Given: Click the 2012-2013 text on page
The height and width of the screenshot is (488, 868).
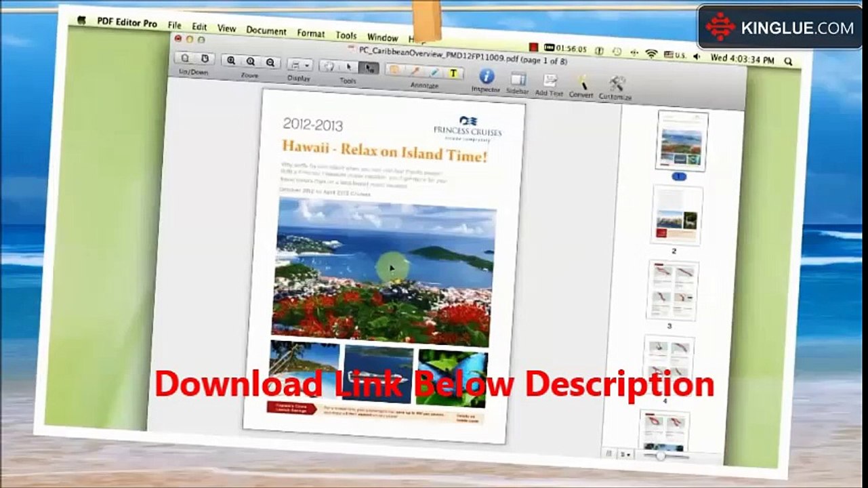Looking at the screenshot, I should 312,124.
